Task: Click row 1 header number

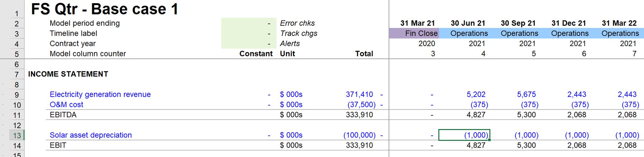Action: point(17,13)
